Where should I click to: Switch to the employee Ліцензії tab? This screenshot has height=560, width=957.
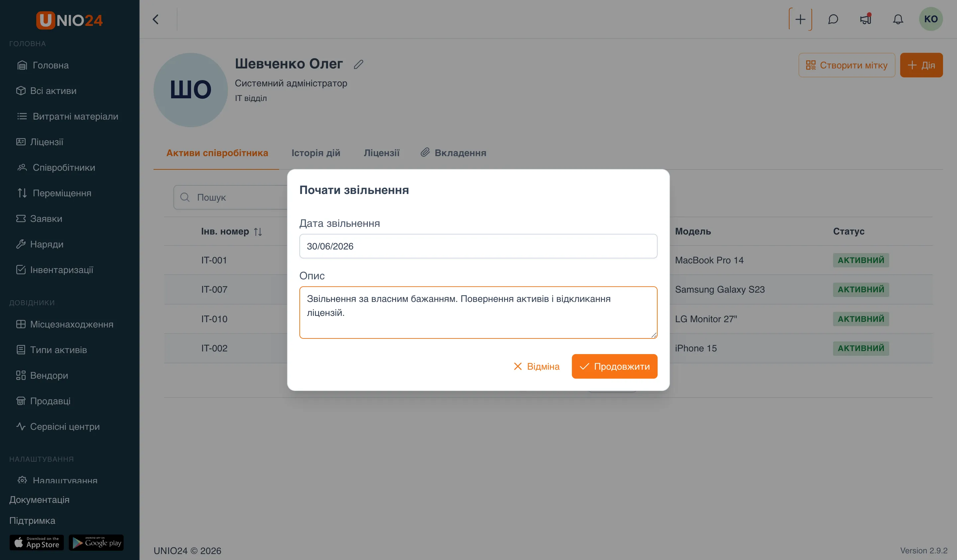(381, 153)
